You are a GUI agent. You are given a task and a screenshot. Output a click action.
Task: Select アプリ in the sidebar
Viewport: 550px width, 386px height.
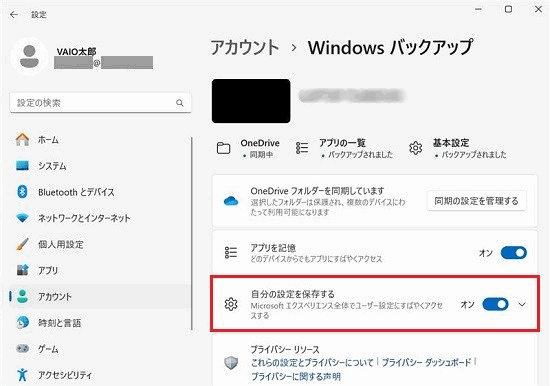coord(100,270)
